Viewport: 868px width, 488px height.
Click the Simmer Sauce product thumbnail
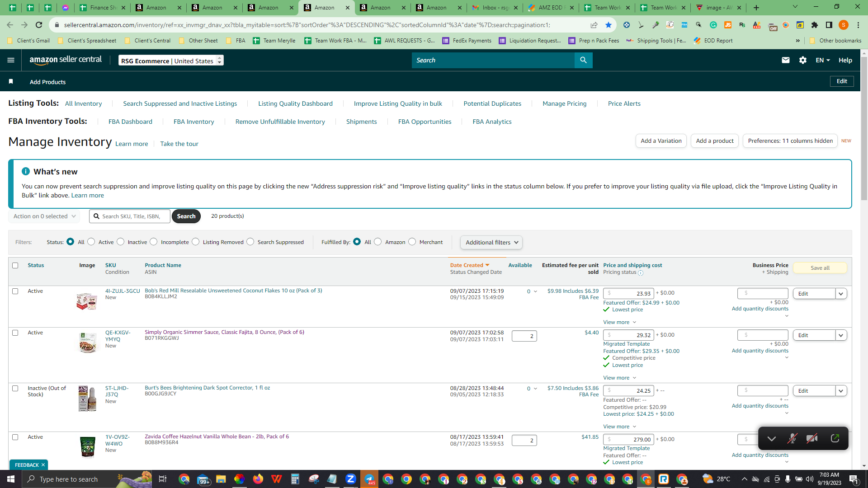click(87, 343)
